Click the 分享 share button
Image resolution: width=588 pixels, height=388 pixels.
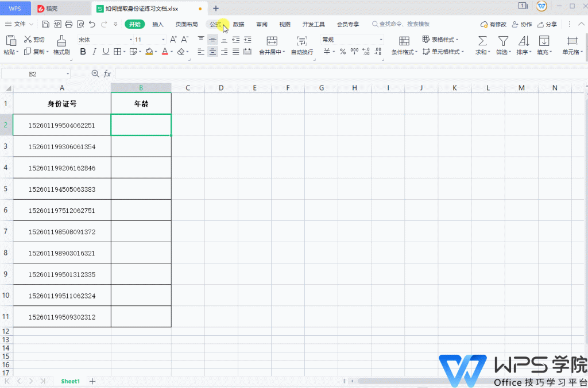click(547, 24)
